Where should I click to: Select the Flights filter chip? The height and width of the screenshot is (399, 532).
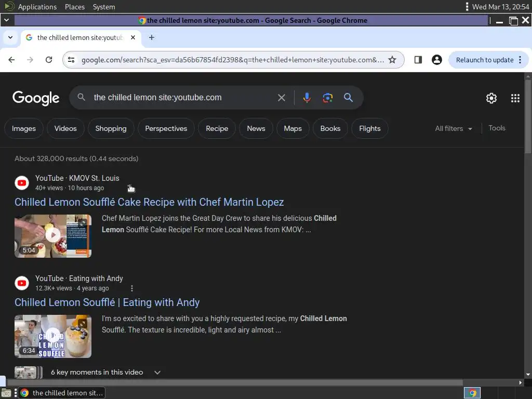coord(370,128)
